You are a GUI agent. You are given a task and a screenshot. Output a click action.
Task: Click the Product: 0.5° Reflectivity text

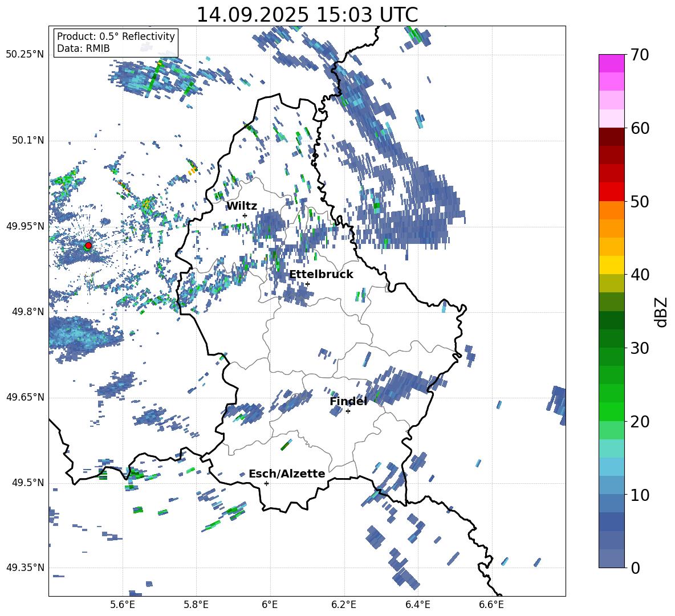tap(116, 36)
